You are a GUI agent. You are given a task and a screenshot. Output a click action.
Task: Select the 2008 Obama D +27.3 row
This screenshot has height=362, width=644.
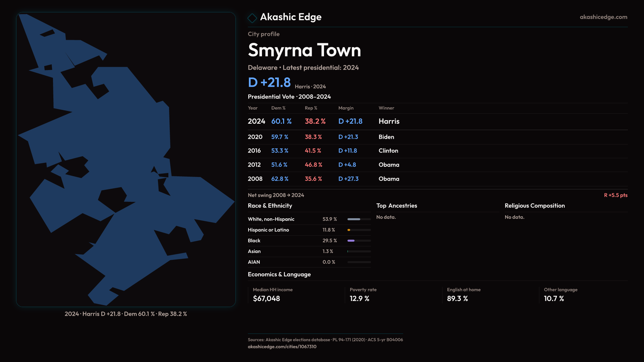(x=323, y=179)
